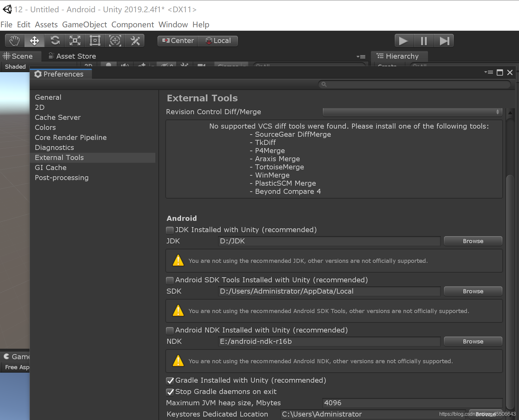Select the Hand tool

(14, 41)
